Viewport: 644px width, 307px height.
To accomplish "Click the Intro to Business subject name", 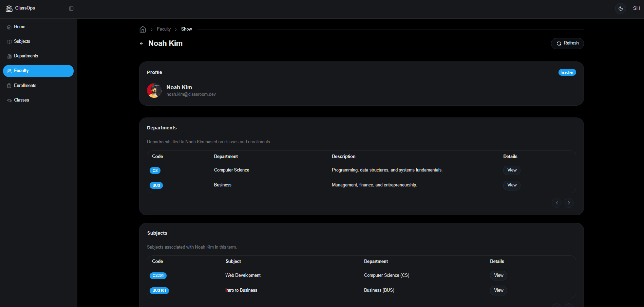I will tap(241, 290).
